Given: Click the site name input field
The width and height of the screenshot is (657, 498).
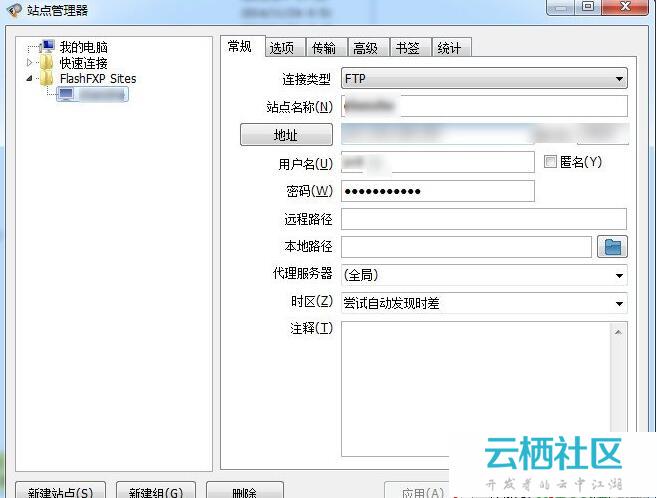Looking at the screenshot, I should [484, 106].
